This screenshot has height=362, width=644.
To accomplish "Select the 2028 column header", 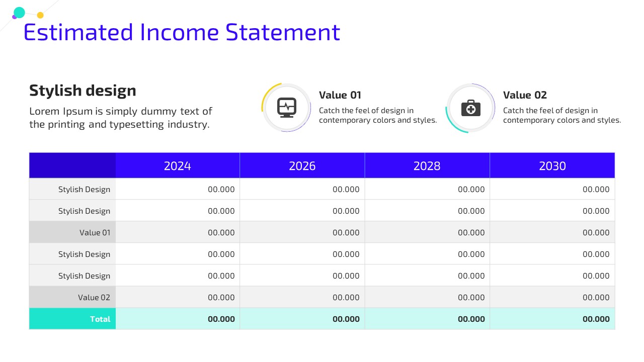I will click(x=427, y=165).
